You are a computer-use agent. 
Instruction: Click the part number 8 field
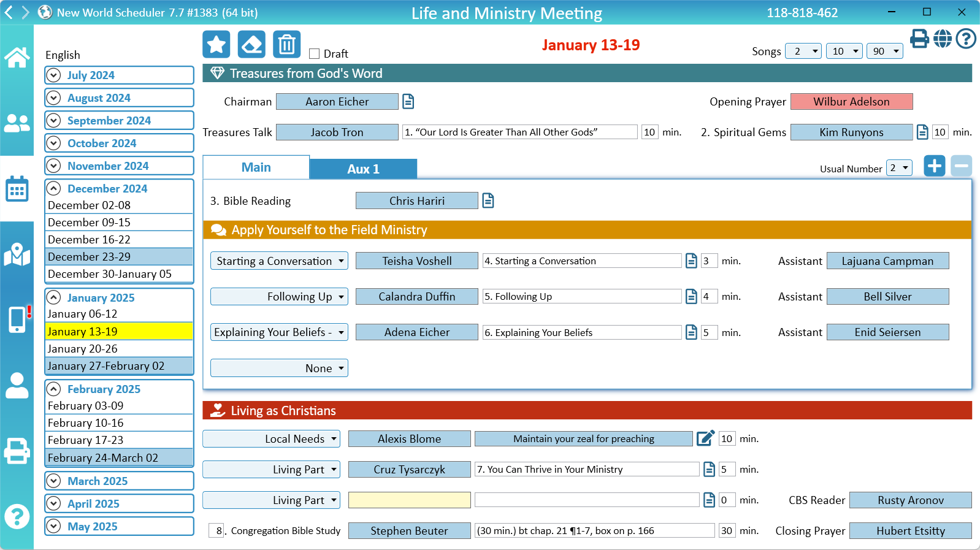(x=217, y=530)
